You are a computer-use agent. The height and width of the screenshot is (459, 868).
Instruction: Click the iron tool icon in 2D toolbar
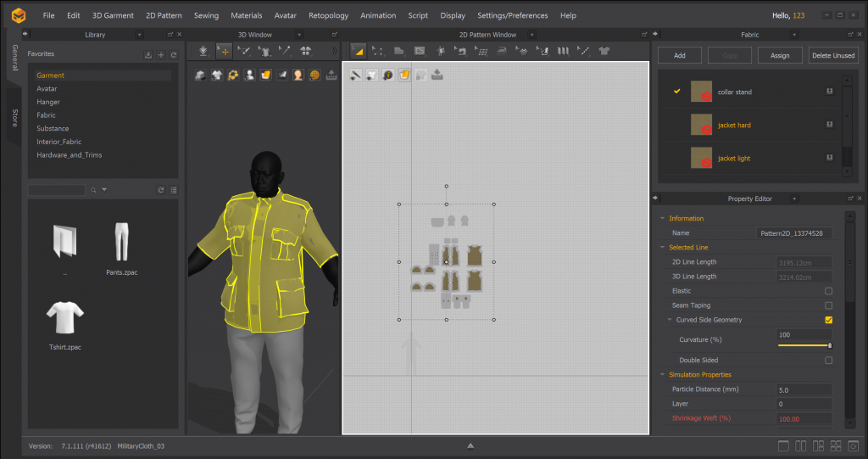point(502,51)
